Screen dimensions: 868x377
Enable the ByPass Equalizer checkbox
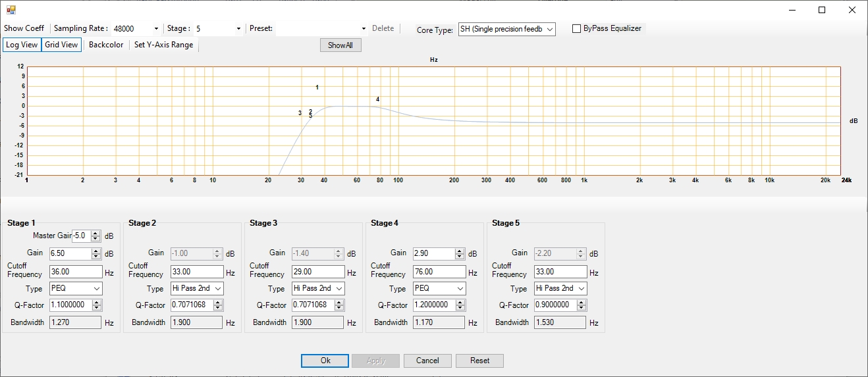[576, 29]
